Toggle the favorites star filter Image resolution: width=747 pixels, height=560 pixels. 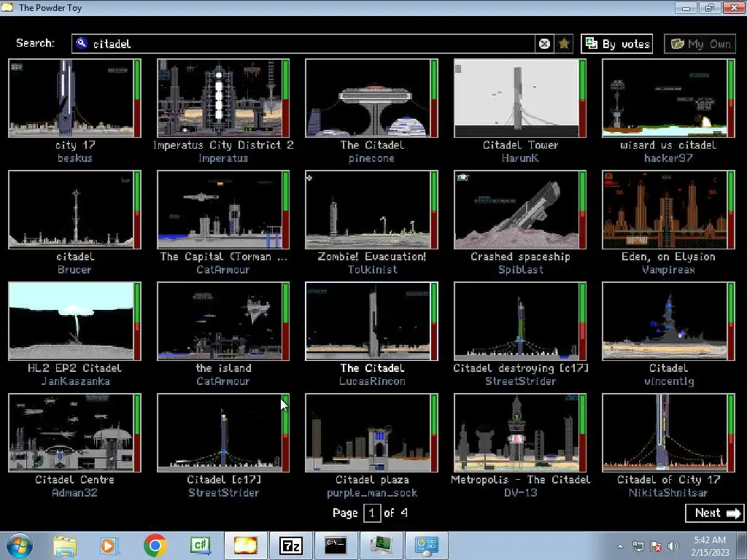(564, 44)
